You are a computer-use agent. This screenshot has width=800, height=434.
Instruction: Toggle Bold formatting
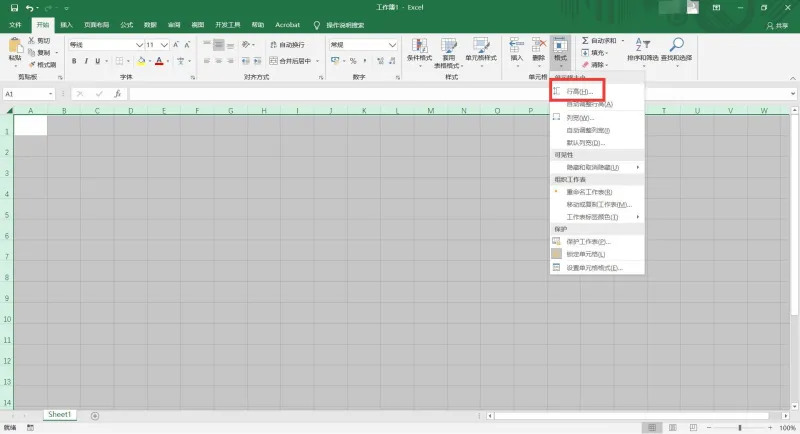click(74, 61)
